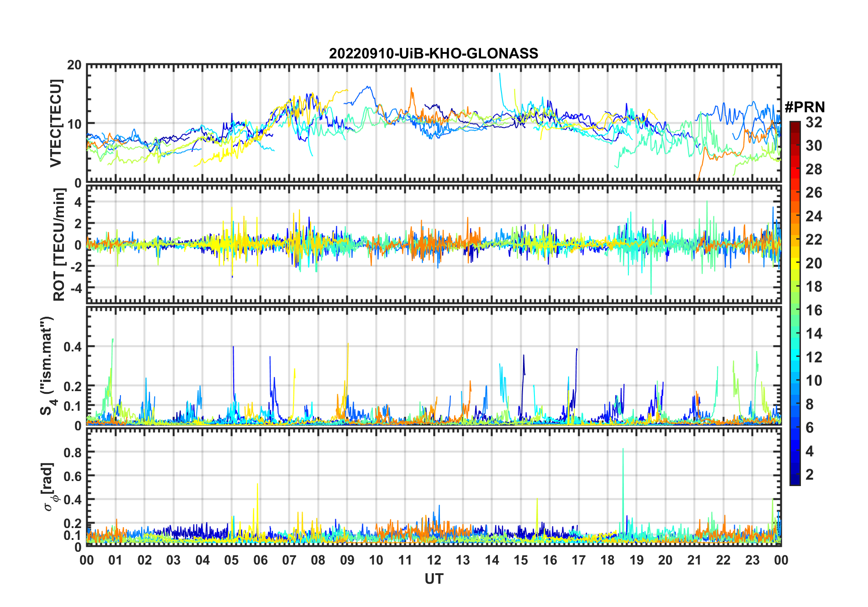
Task: Click colorbar tick label 10
Action: (814, 381)
